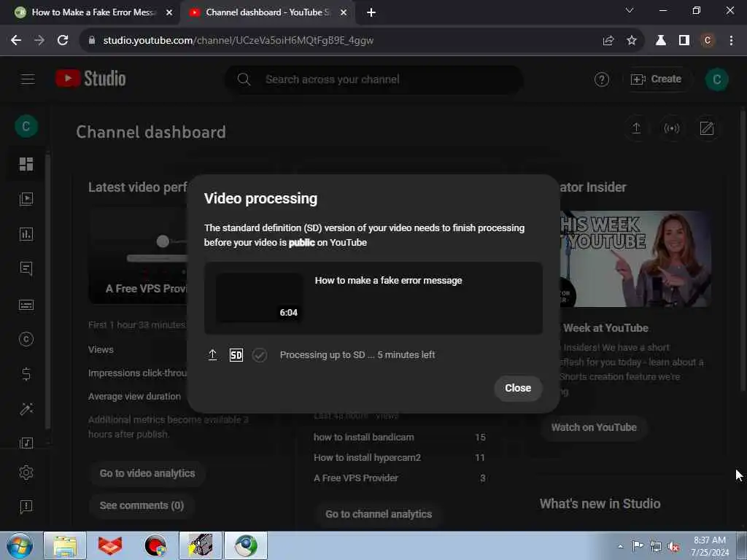The image size is (747, 560).
Task: Open the Earn dollar-sign sidebar icon
Action: 26,374
